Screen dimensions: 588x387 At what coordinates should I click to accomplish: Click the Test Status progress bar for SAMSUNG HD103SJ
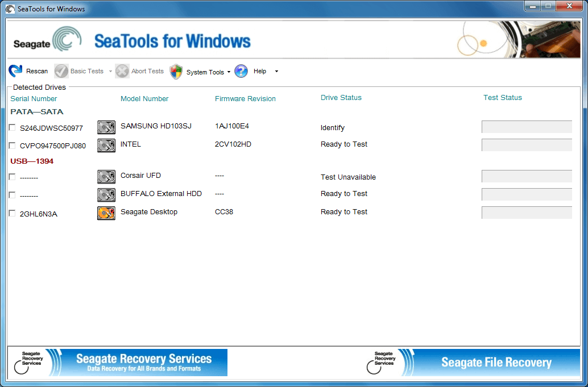[526, 126]
